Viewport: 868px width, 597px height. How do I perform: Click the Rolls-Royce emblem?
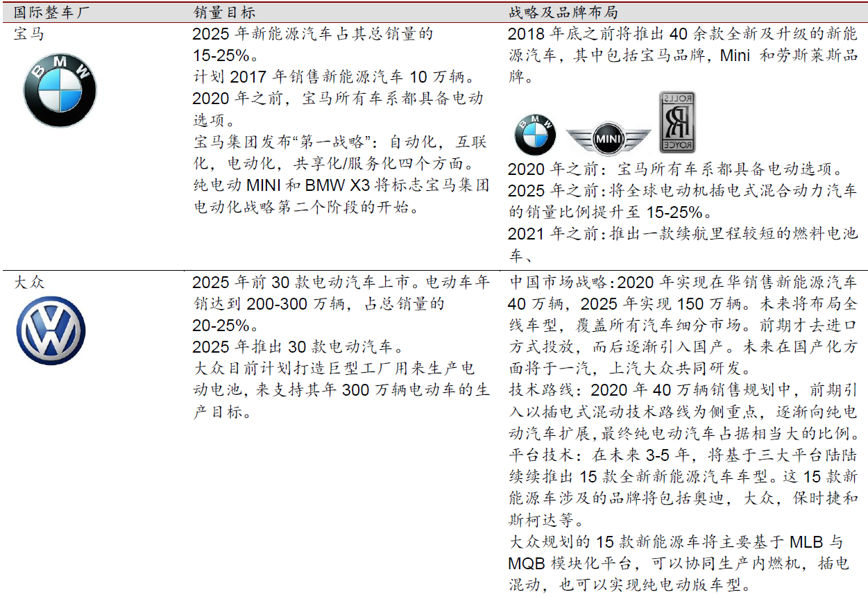point(676,122)
